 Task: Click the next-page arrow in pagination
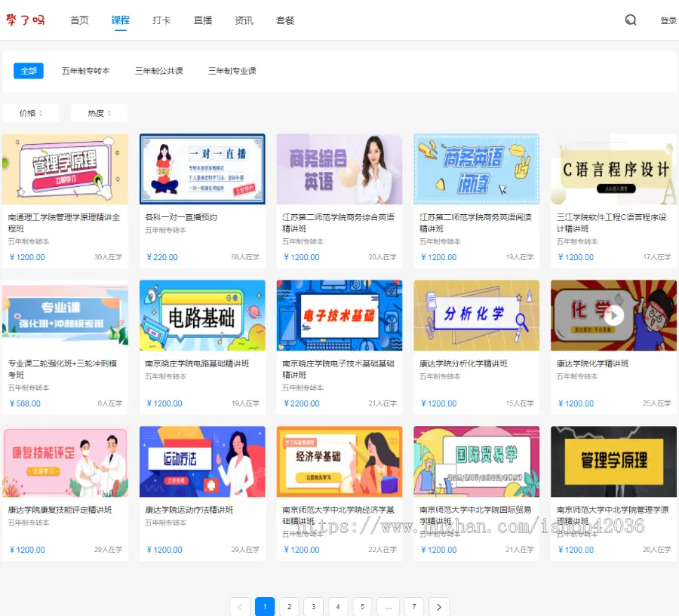click(x=439, y=606)
